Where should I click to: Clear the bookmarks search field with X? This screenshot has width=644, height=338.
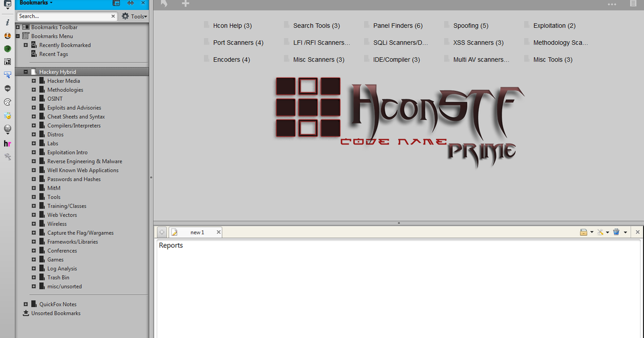pos(113,16)
